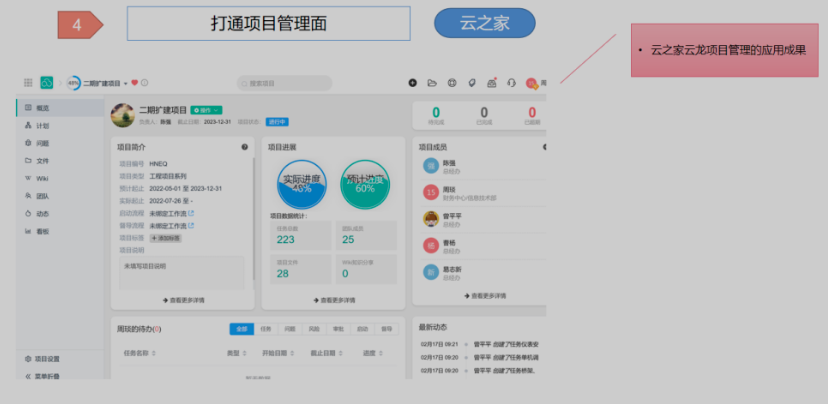
Task: Select 概览 in the sidebar
Action: 60,108
